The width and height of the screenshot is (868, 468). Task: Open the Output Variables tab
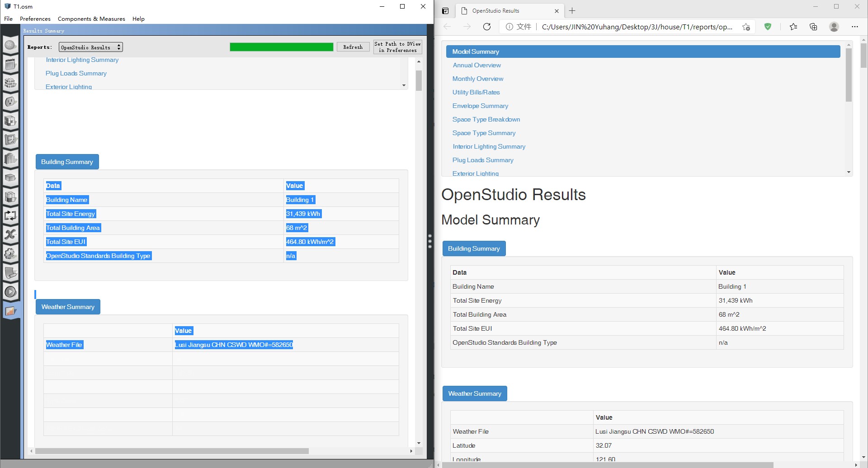click(10, 235)
